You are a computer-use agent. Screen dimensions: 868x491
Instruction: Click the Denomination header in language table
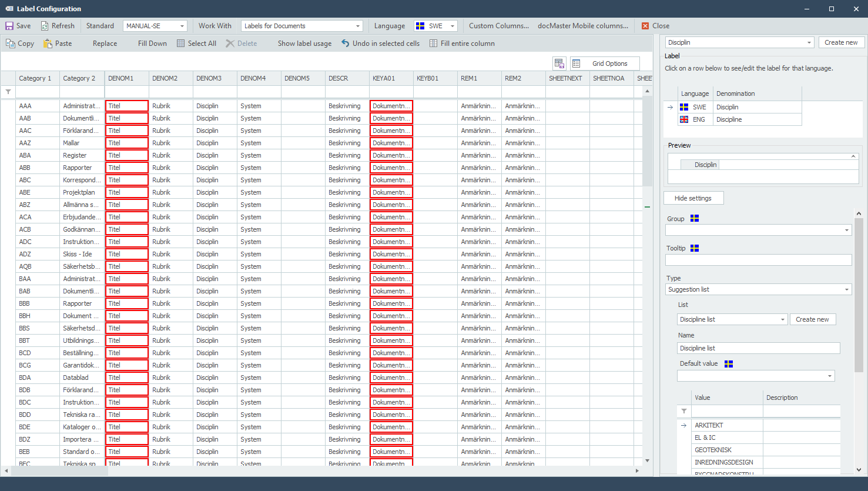pos(757,93)
